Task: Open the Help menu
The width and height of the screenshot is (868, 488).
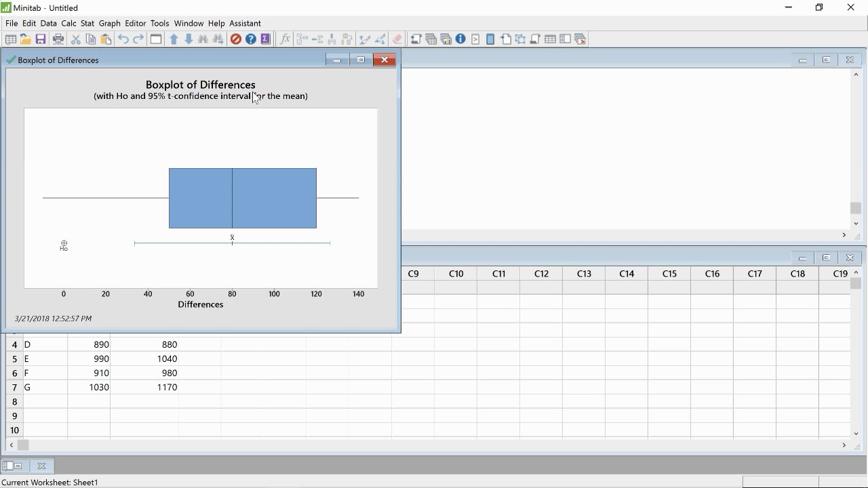Action: pyautogui.click(x=216, y=23)
